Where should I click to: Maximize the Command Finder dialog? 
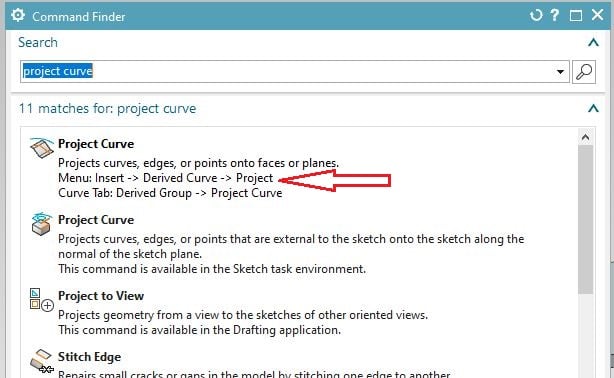pos(576,16)
